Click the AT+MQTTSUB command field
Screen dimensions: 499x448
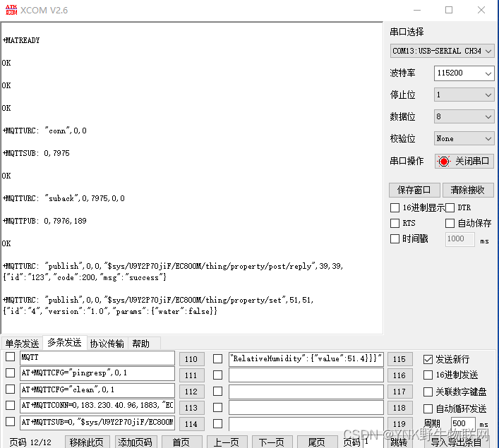97,423
